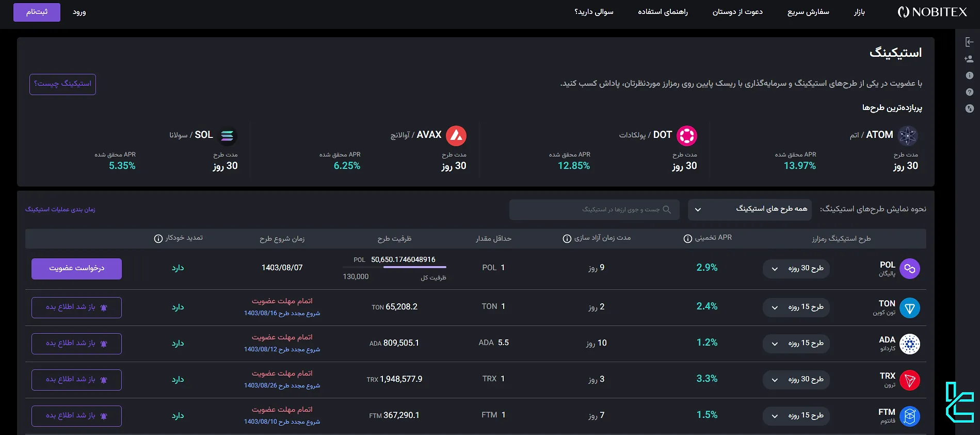This screenshot has height=435, width=980.
Task: Click the FTM Fantom coin icon
Action: click(x=910, y=416)
